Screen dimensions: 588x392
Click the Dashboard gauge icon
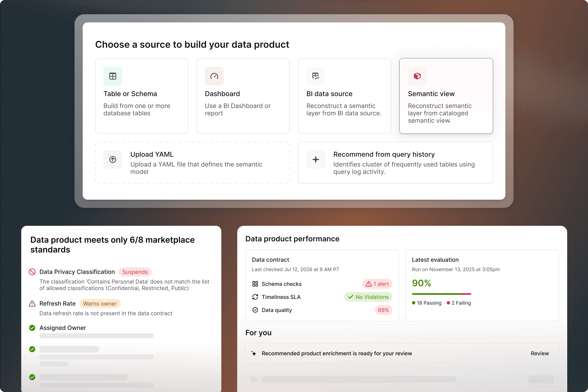(x=214, y=76)
